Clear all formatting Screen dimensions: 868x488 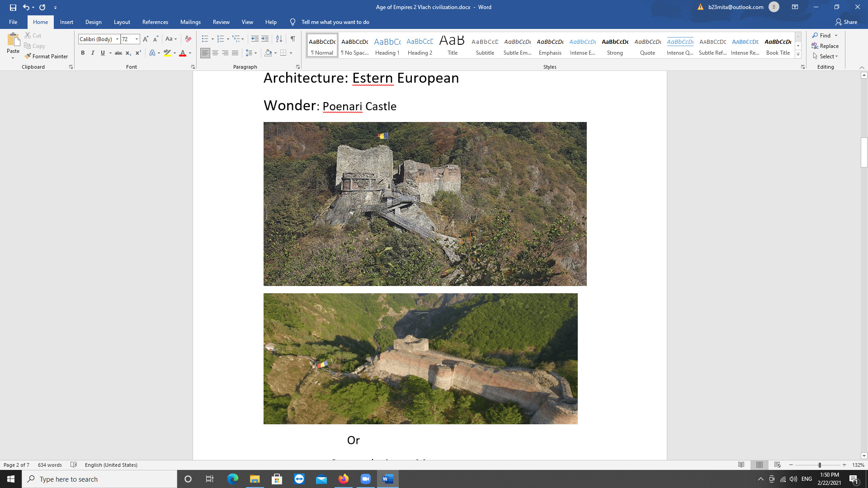pos(188,39)
